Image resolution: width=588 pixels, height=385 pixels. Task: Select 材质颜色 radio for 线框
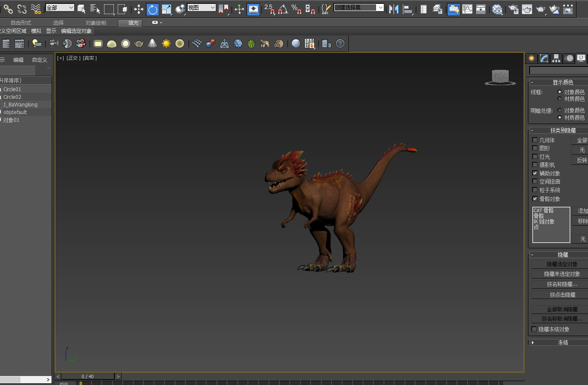coord(559,99)
